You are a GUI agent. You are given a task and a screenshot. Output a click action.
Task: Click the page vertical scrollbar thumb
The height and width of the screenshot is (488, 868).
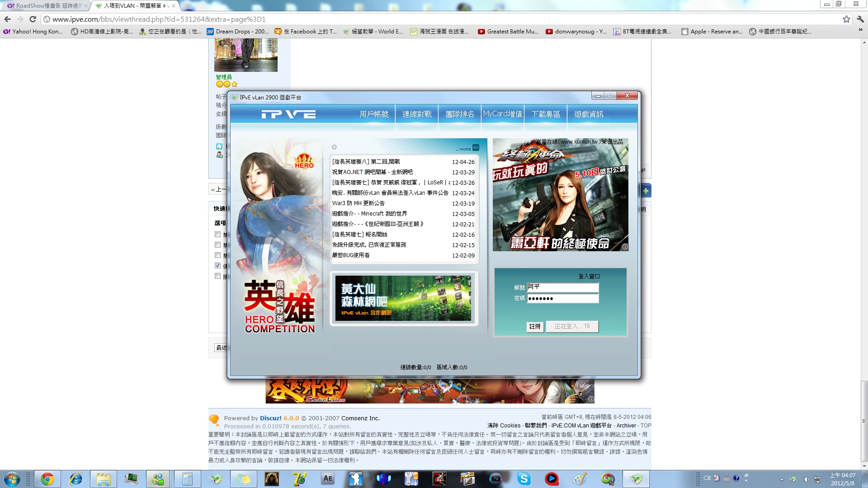click(864, 420)
